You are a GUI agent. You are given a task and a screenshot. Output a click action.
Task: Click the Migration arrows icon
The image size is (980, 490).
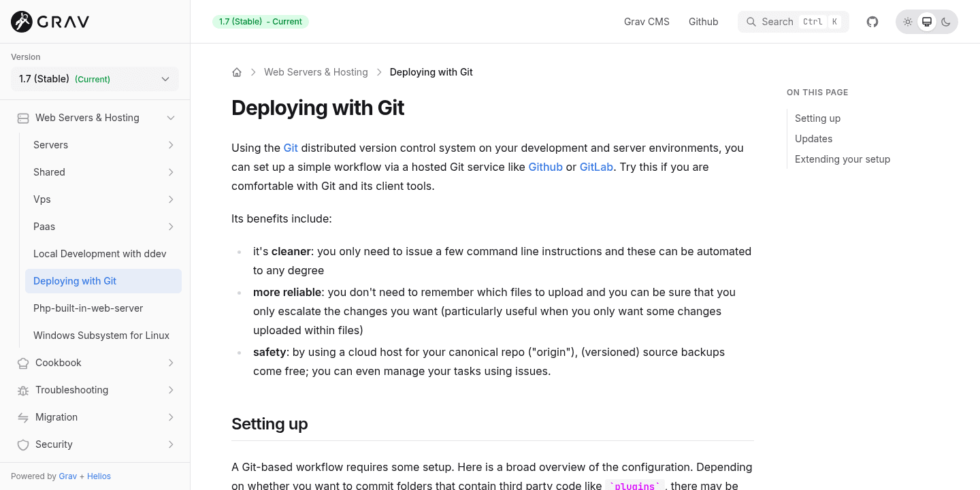22,417
